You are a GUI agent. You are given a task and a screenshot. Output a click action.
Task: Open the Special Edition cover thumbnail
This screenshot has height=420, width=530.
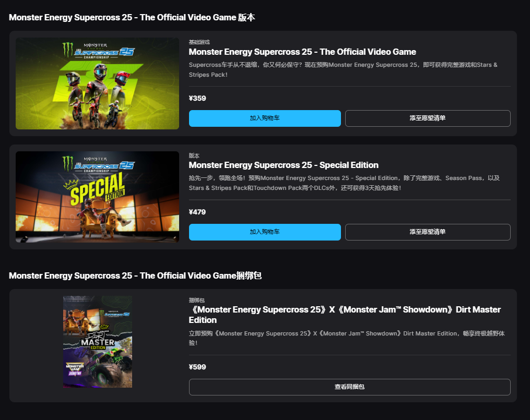(97, 197)
